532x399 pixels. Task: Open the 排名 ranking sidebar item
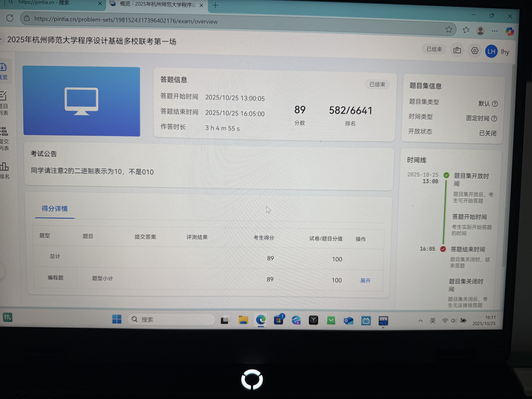[5, 171]
